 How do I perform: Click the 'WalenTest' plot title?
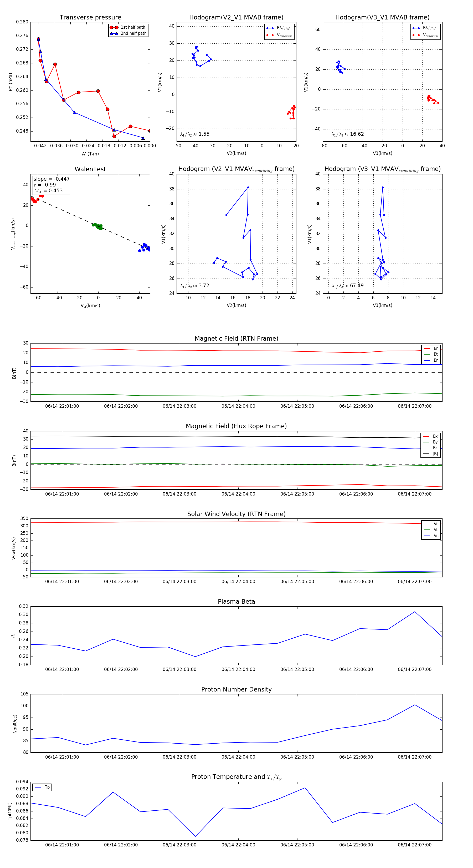(90, 169)
